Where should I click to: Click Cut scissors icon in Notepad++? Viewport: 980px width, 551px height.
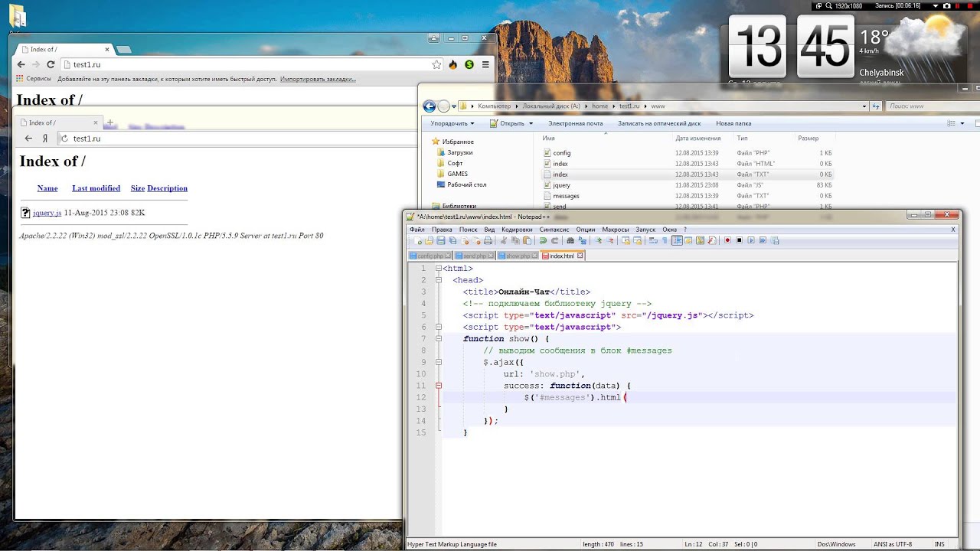point(504,240)
